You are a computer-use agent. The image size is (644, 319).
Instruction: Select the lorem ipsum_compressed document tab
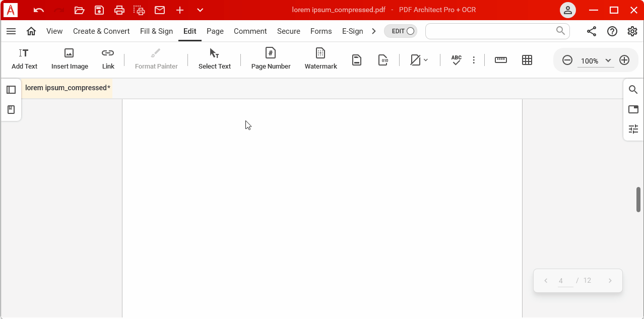(x=67, y=88)
